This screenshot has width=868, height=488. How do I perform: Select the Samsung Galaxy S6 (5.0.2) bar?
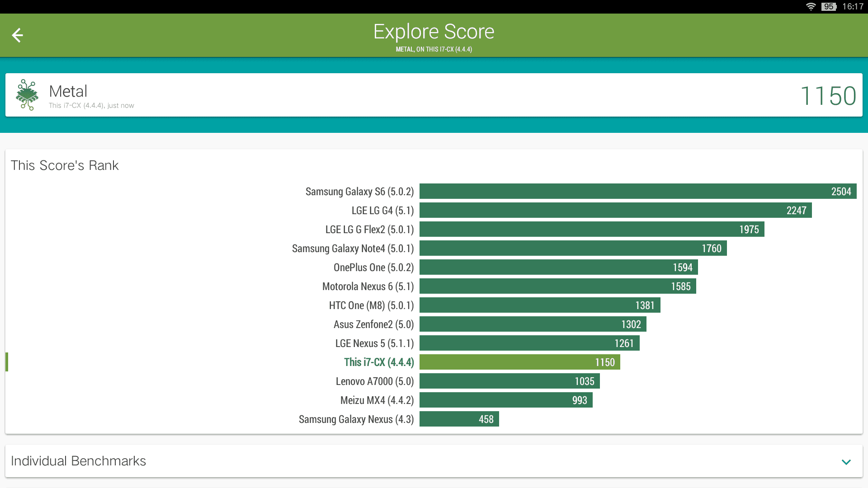(638, 191)
